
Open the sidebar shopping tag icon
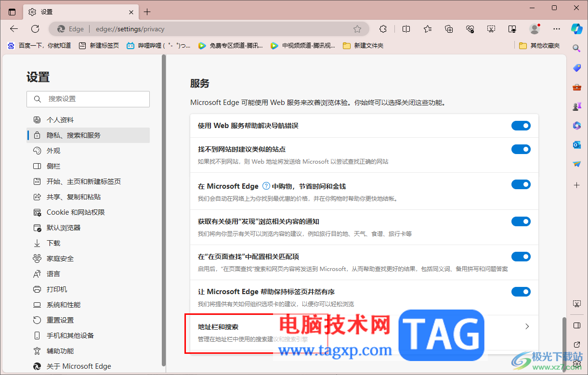576,68
